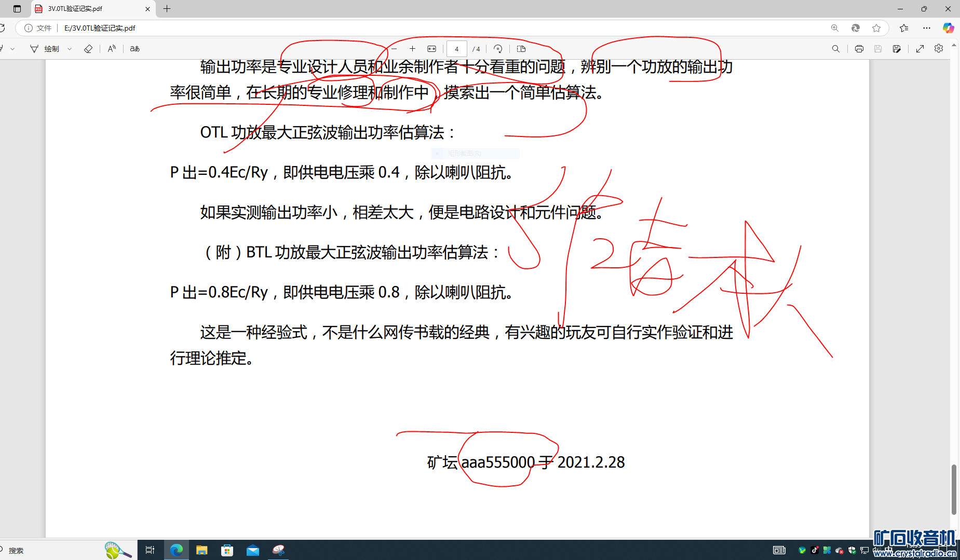Image resolution: width=960 pixels, height=560 pixels.
Task: Click the line （附）BTL 功放最大正弦波输出功率估算法
Action: [x=350, y=252]
